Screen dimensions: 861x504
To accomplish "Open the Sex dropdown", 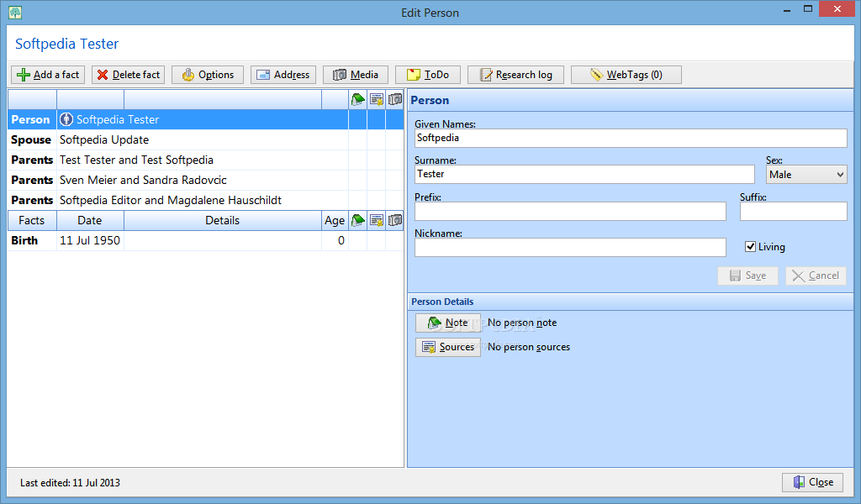I will click(806, 175).
